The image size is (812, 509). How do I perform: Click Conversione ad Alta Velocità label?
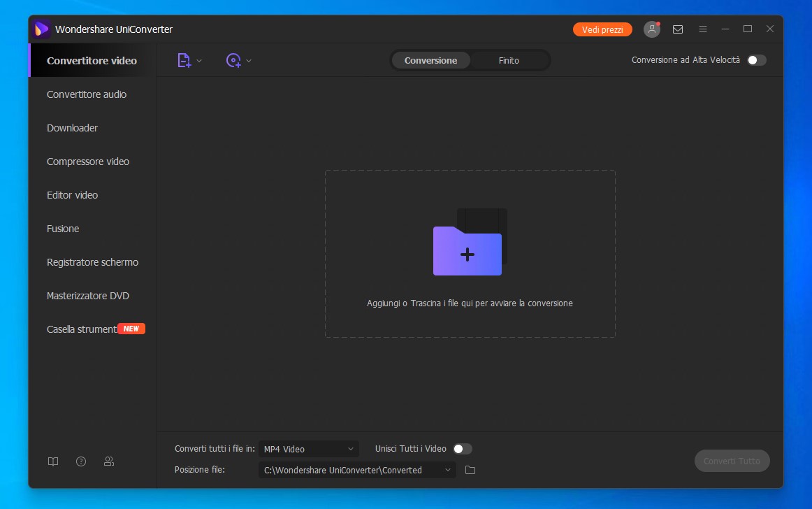pyautogui.click(x=686, y=60)
